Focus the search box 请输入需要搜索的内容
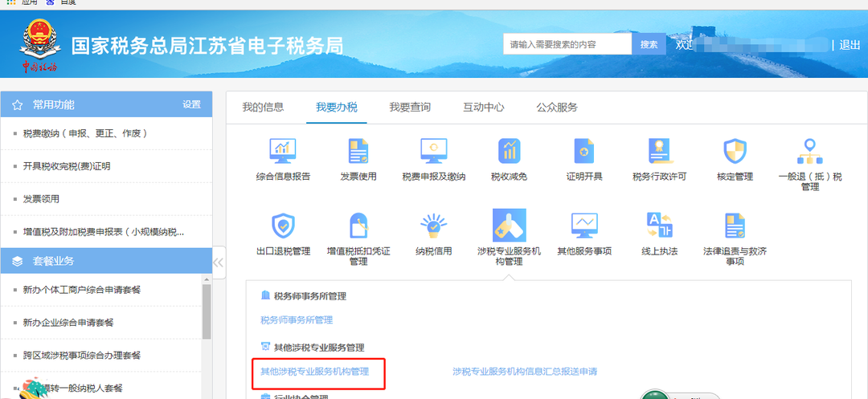Image resolution: width=868 pixels, height=399 pixels. (x=567, y=44)
